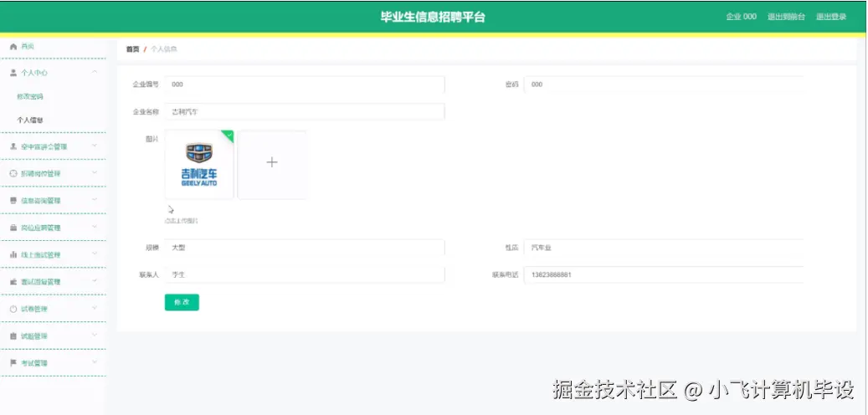
Task: Click the 企业 000 account label
Action: [x=742, y=17]
